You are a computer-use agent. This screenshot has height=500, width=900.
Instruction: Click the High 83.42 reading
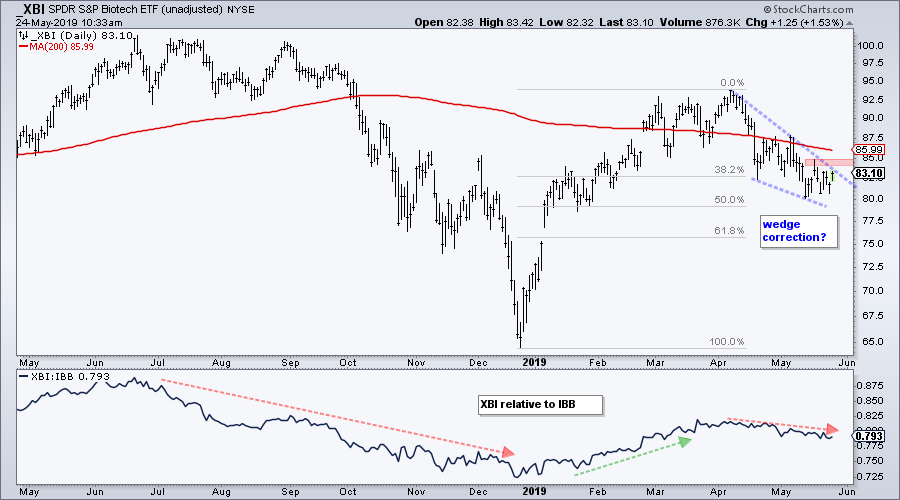pyautogui.click(x=507, y=22)
